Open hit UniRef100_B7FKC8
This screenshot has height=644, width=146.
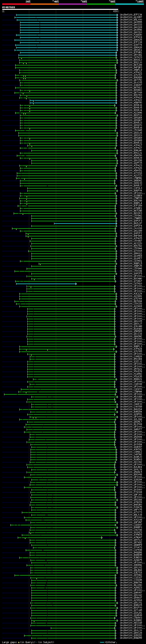(x=131, y=37)
